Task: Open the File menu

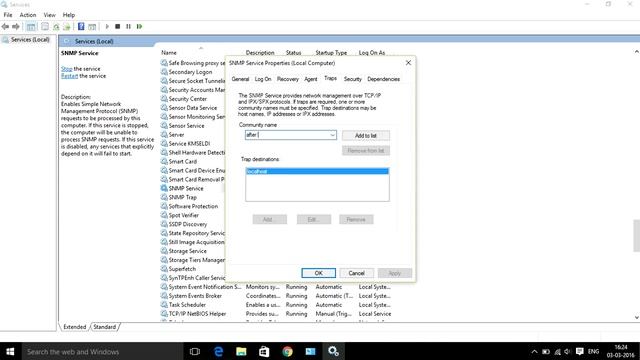Action: click(8, 15)
